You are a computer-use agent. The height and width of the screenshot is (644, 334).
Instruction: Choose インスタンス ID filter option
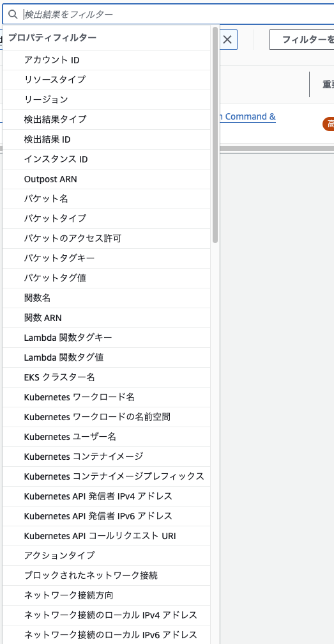106,159
